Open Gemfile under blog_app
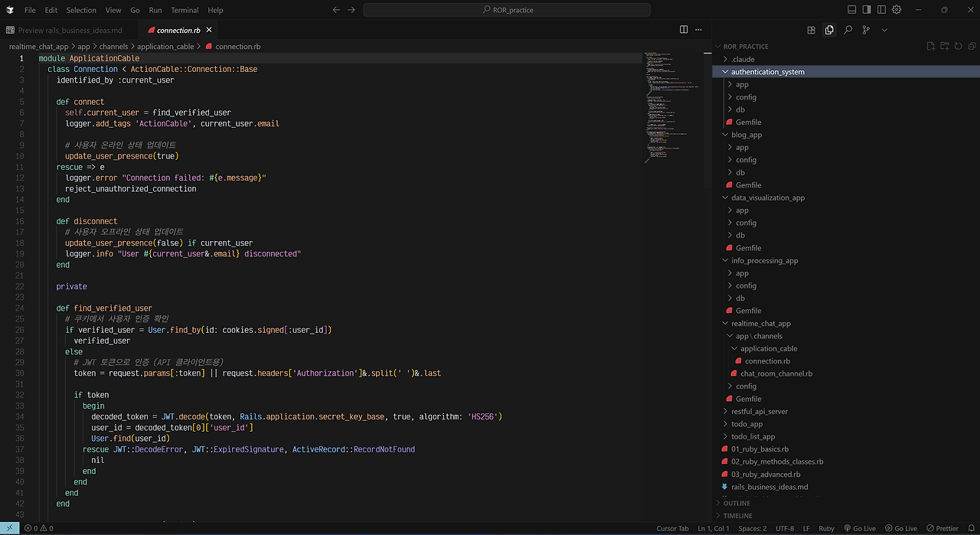The image size is (980, 535). point(846,185)
